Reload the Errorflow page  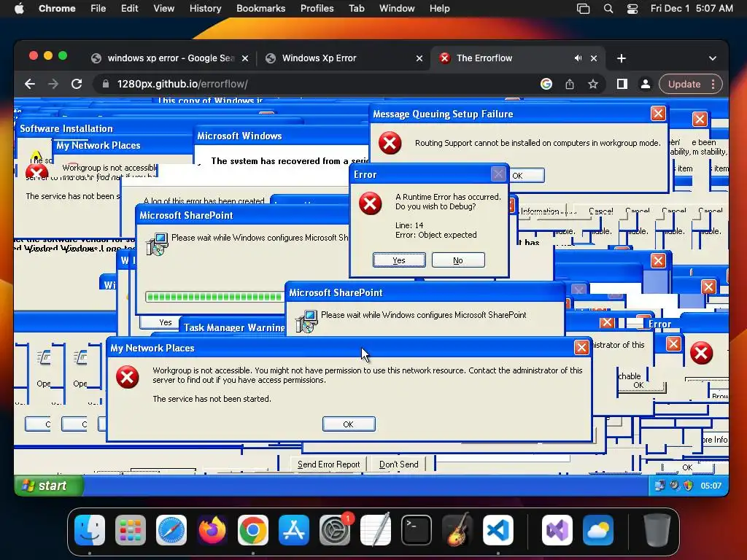pyautogui.click(x=77, y=85)
